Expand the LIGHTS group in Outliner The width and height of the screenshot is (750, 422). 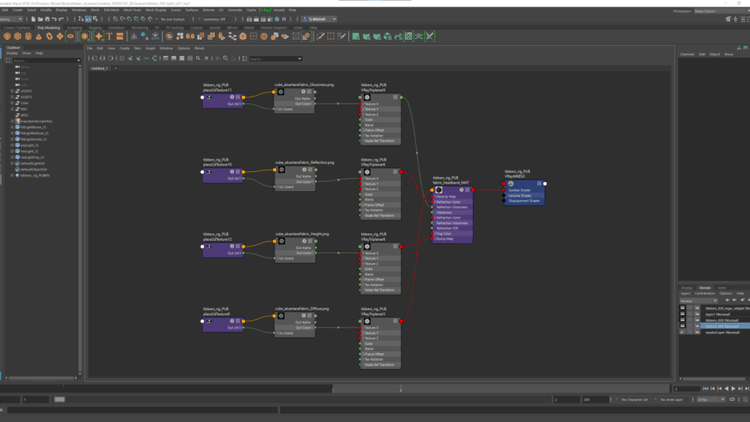[x=12, y=91]
